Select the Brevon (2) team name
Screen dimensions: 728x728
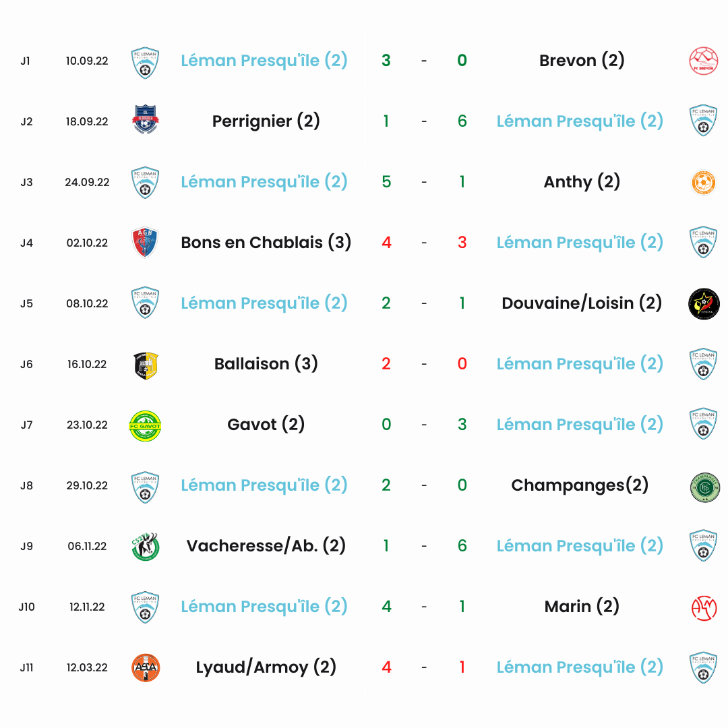point(581,61)
